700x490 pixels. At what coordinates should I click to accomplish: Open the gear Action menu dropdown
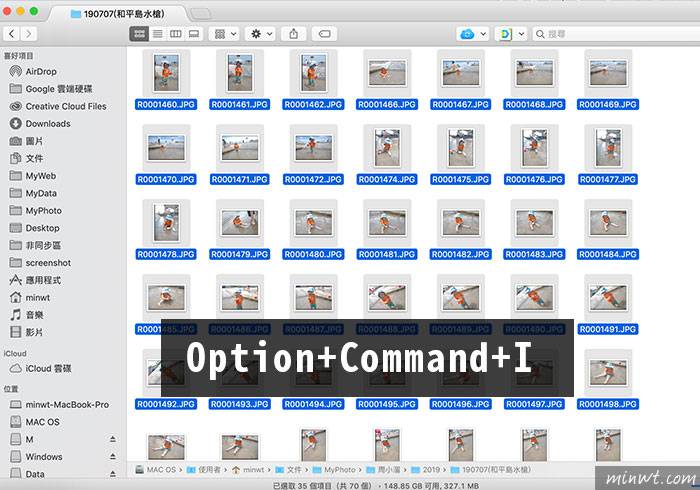click(261, 33)
